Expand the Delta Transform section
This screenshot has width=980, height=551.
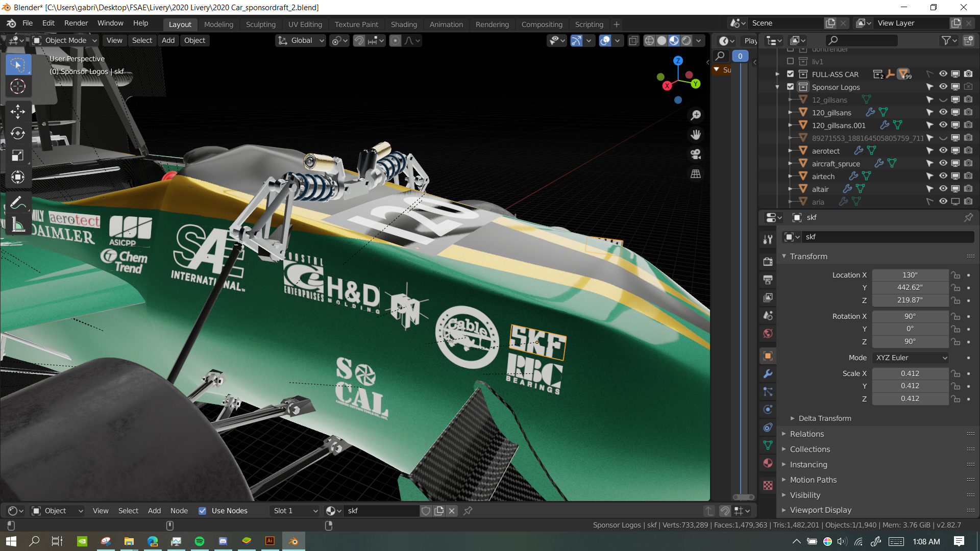click(824, 418)
